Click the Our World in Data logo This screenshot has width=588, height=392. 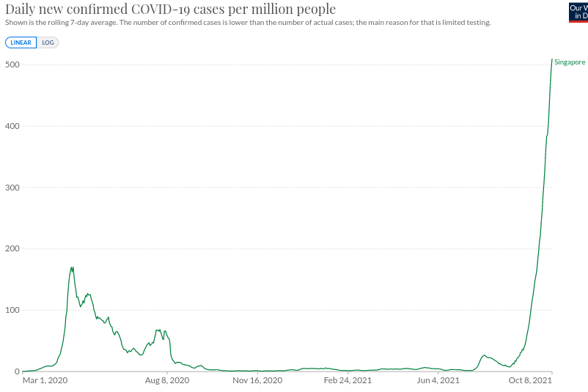(x=578, y=12)
